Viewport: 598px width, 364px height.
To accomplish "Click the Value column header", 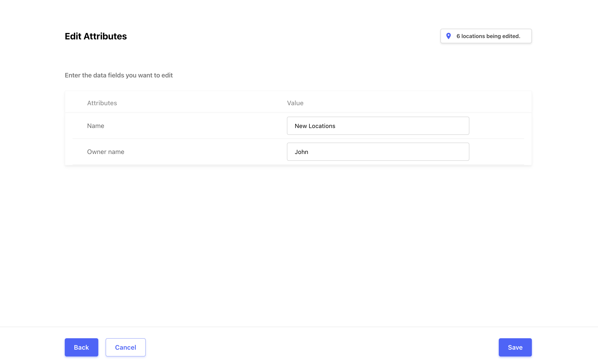I will click(295, 103).
